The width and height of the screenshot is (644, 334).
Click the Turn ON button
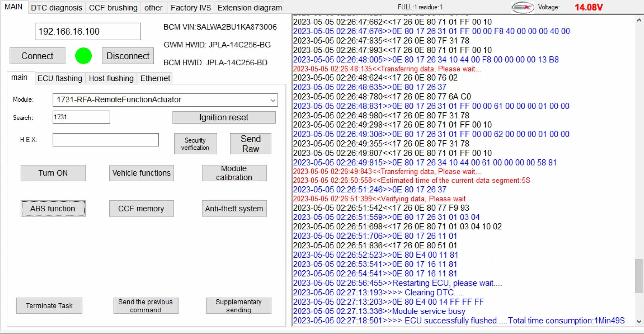53,173
